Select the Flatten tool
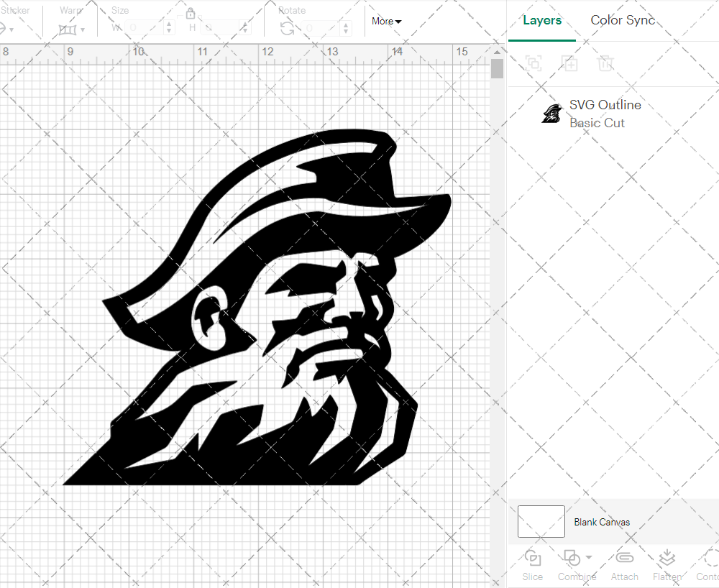The image size is (719, 588). pos(667,557)
